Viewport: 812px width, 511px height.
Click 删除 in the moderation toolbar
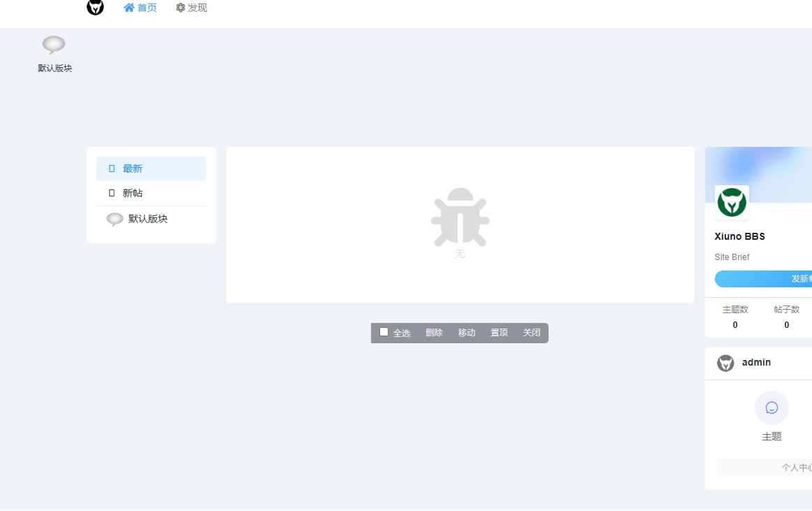434,333
